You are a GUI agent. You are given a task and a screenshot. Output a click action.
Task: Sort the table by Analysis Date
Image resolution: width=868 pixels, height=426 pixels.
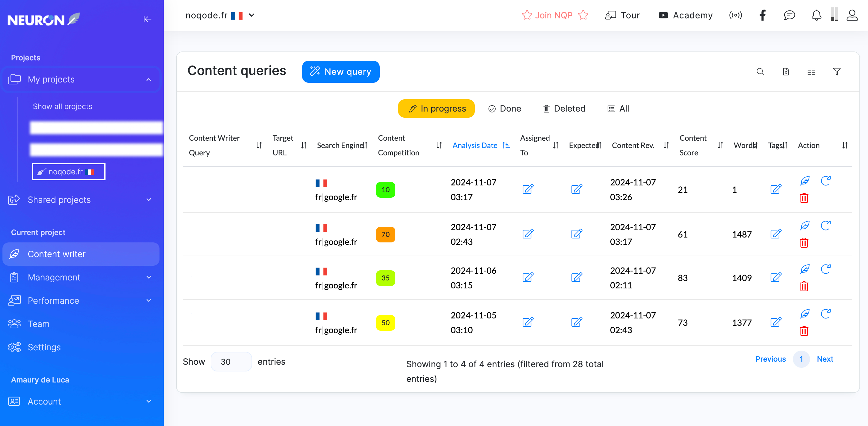click(475, 145)
